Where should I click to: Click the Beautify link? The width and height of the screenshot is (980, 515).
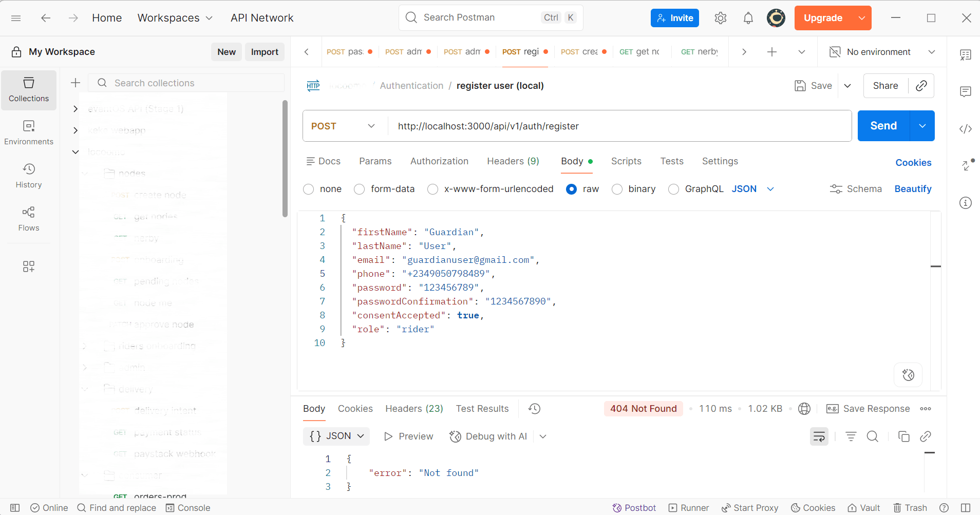tap(913, 189)
